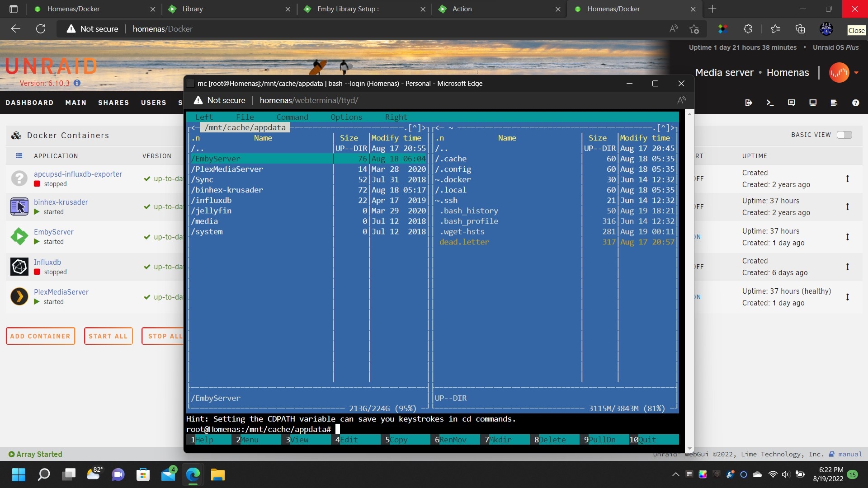
Task: Click the ADD CONTAINER button
Action: 40,336
